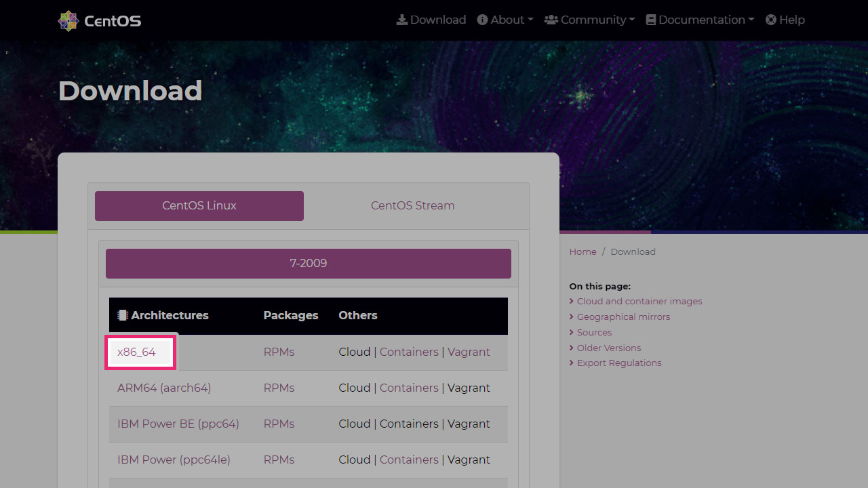Screen dimensions: 868x488
Task: Go to Home in the breadcrumb
Action: click(x=583, y=251)
